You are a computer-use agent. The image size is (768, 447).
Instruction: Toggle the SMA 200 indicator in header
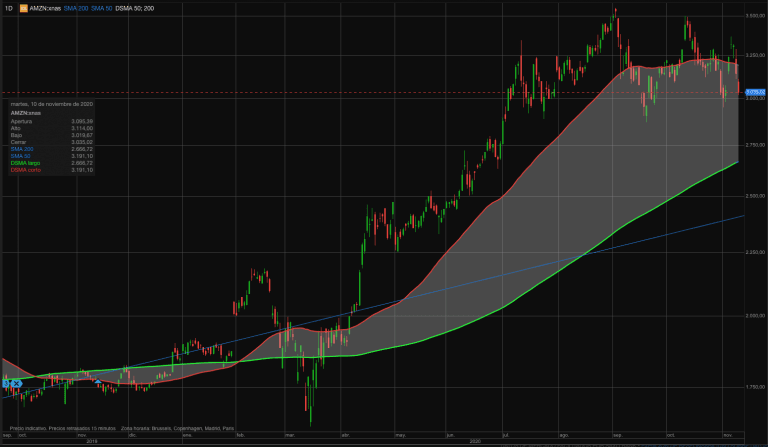coord(78,8)
